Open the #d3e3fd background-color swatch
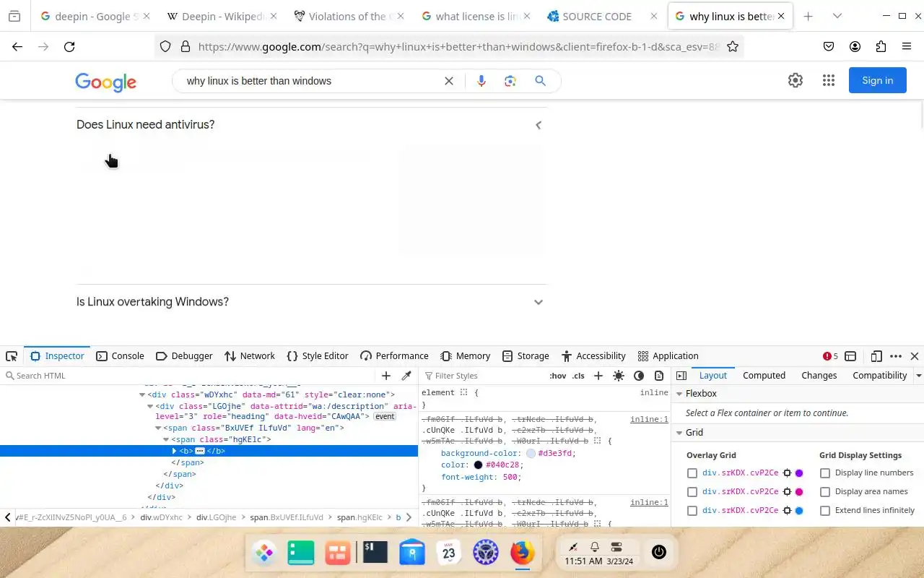 click(531, 454)
